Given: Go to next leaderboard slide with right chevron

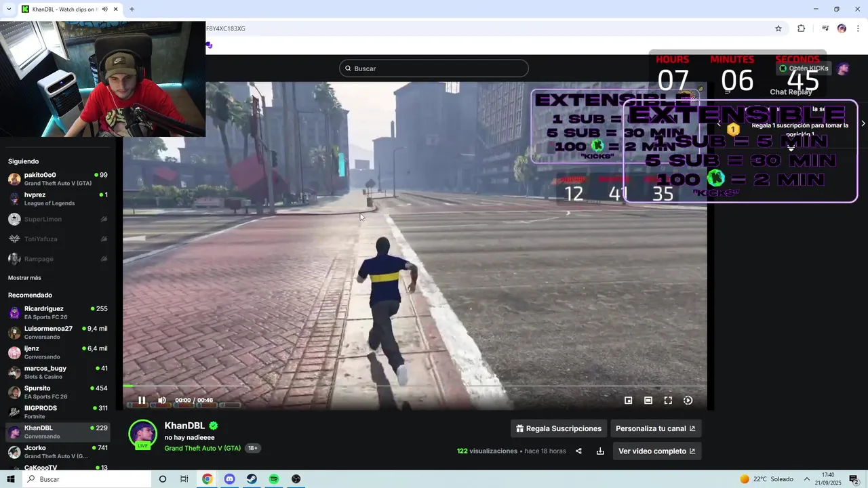Looking at the screenshot, I should 863,123.
